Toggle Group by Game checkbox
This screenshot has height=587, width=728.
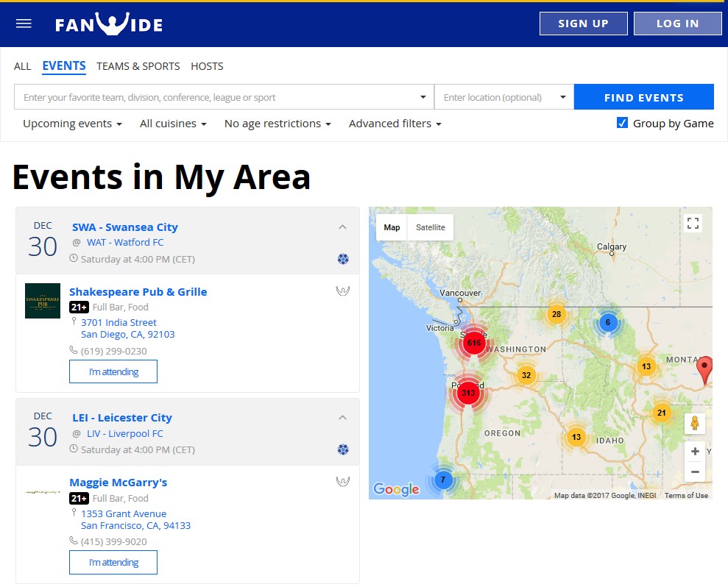tap(622, 123)
